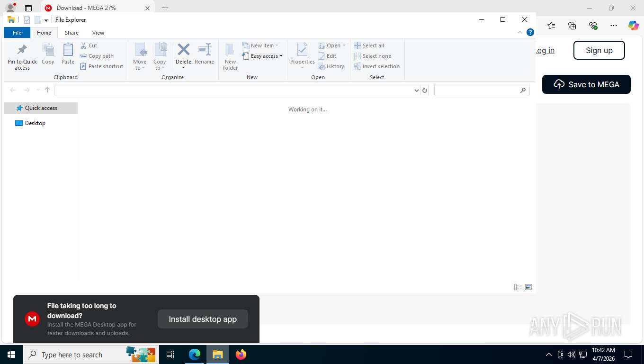644x364 pixels.
Task: Click Select all in ribbon
Action: coord(369,45)
